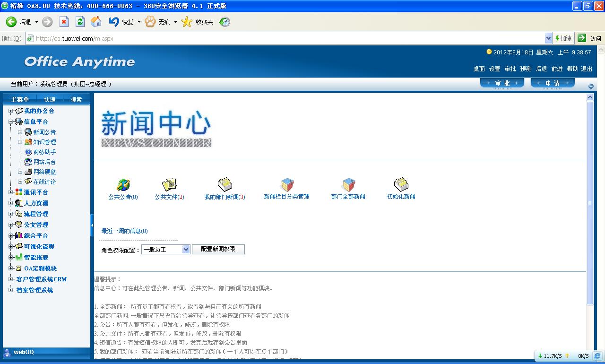
Task: Click the browser home icon
Action: [x=96, y=22]
